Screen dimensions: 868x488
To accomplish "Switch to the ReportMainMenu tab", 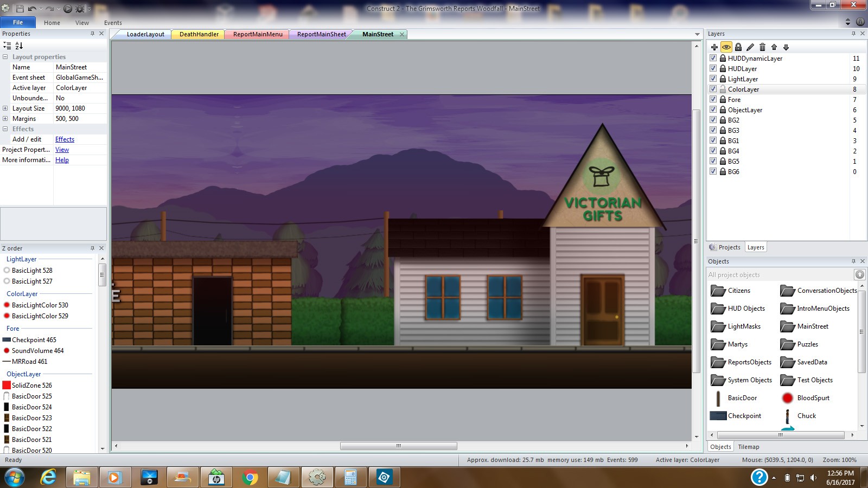I will click(x=258, y=34).
